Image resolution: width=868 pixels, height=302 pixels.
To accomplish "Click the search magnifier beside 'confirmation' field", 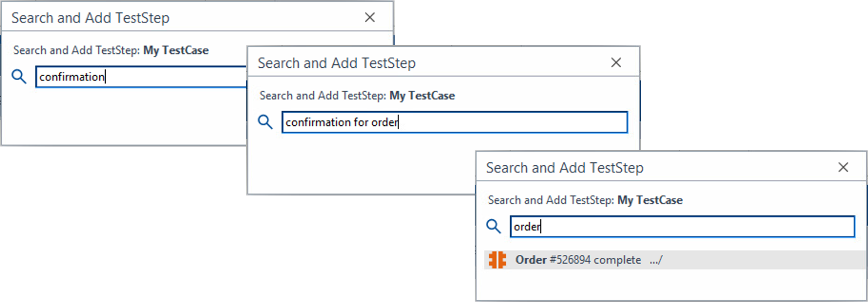I will tap(19, 77).
